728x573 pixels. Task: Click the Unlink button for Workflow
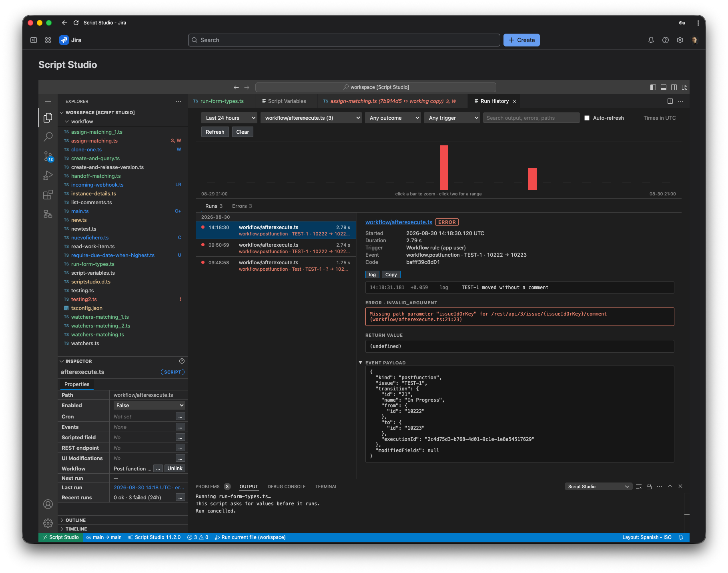(x=175, y=468)
